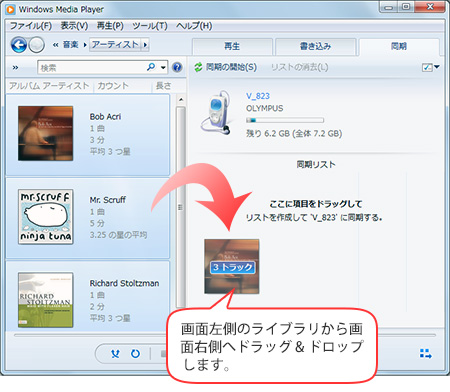The height and width of the screenshot is (392, 450).
Task: Open help with the blue question mark
Action: click(x=177, y=67)
